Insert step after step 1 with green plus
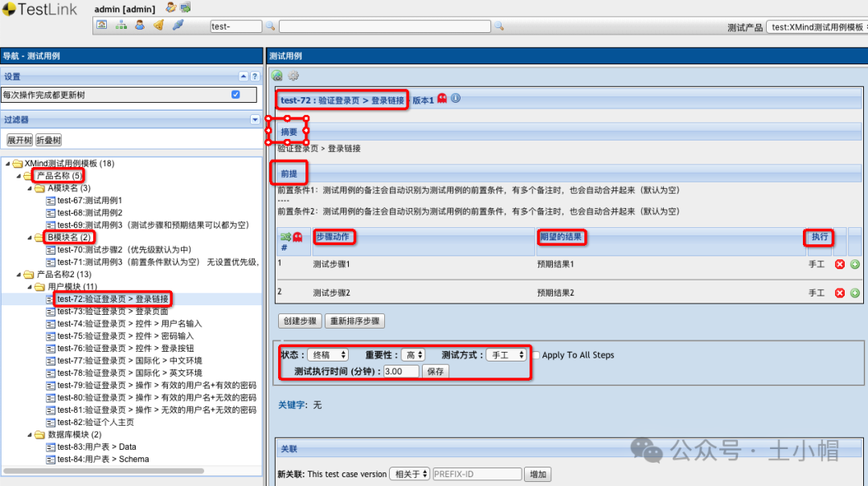 (x=854, y=264)
